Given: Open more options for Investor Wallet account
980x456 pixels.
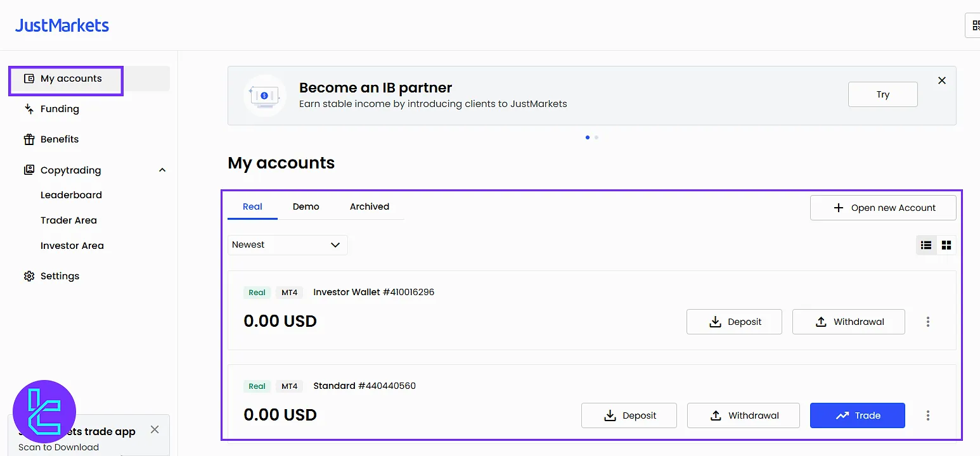Looking at the screenshot, I should tap(928, 322).
